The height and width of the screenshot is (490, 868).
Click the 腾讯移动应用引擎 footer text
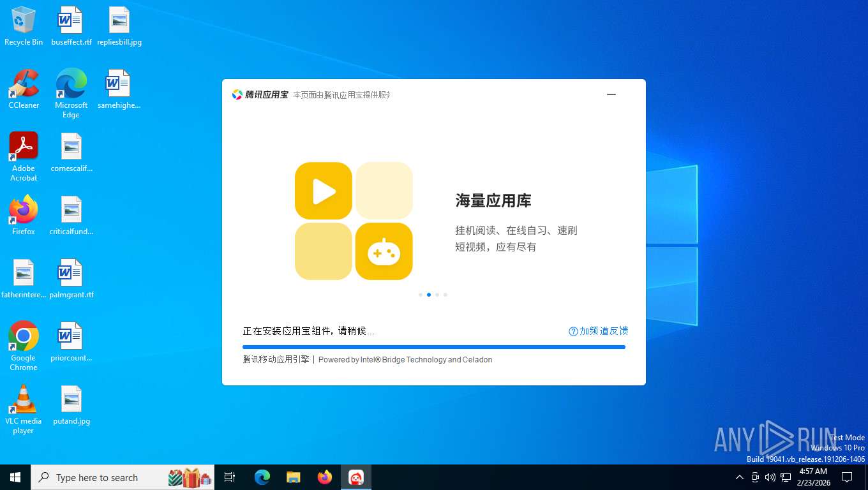pyautogui.click(x=276, y=360)
